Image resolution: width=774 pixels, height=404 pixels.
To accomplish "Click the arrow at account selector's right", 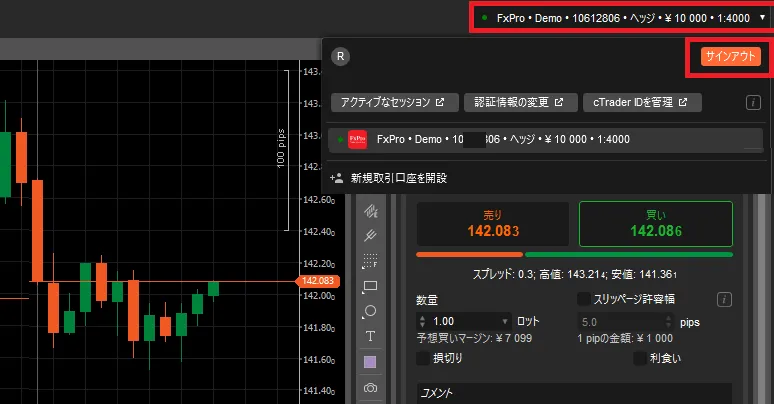I will coord(763,18).
